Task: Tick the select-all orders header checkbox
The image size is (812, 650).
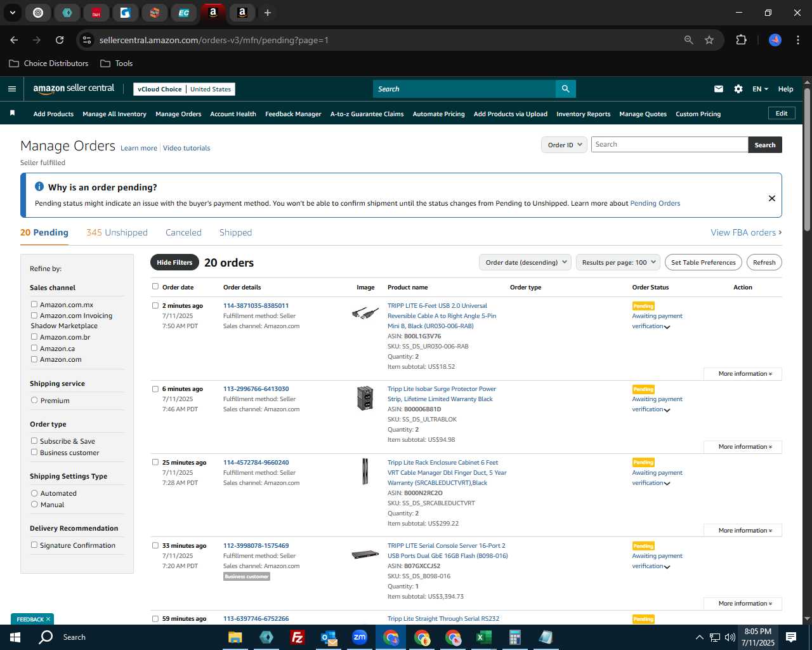Action: (155, 286)
